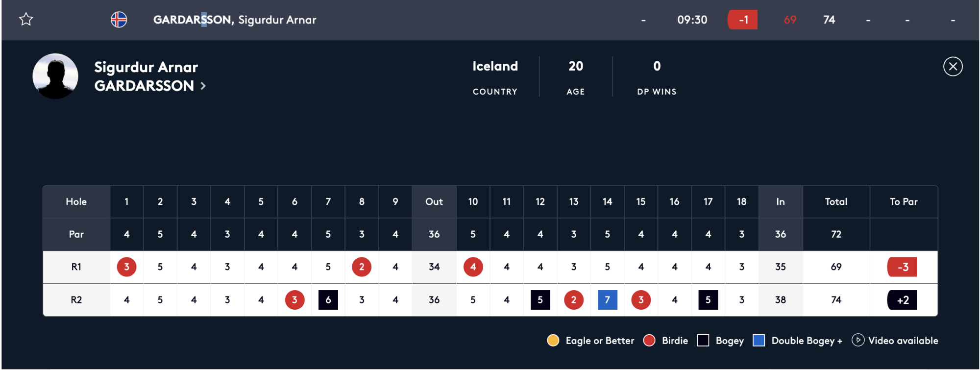This screenshot has width=980, height=370.
Task: Select the R2 row label
Action: point(76,300)
